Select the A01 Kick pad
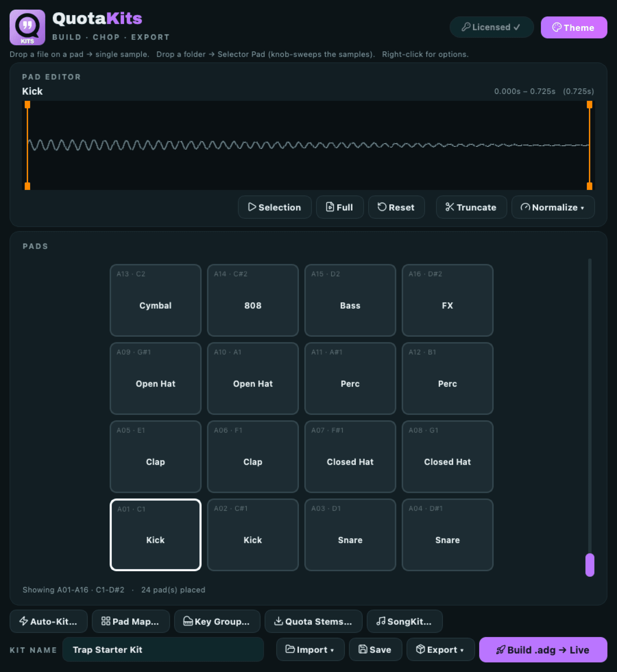617x672 pixels. (156, 535)
